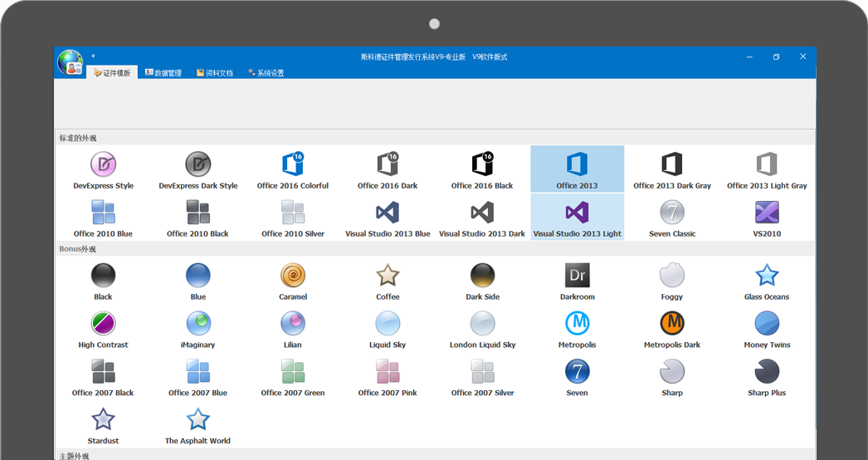Select the Money Twins skin

click(767, 329)
